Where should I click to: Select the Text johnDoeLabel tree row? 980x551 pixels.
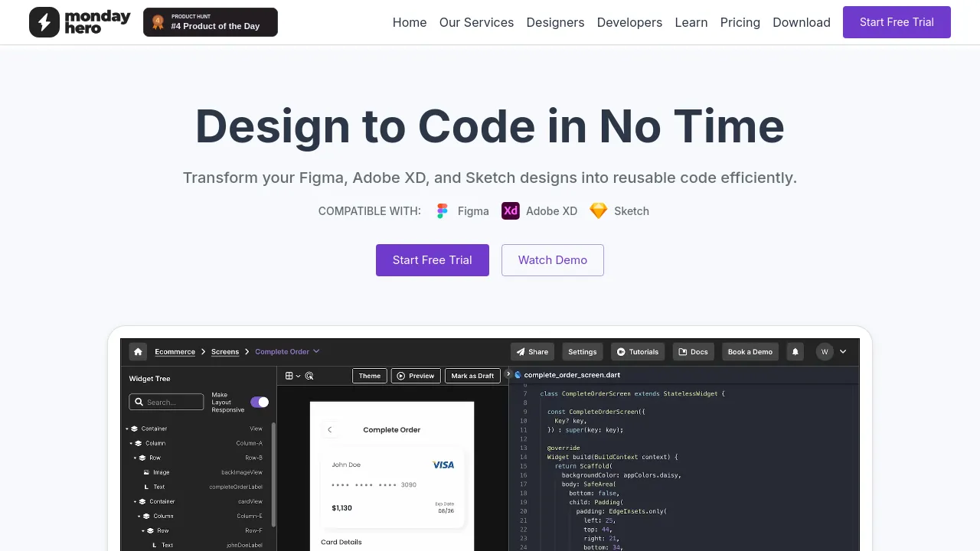pyautogui.click(x=207, y=545)
